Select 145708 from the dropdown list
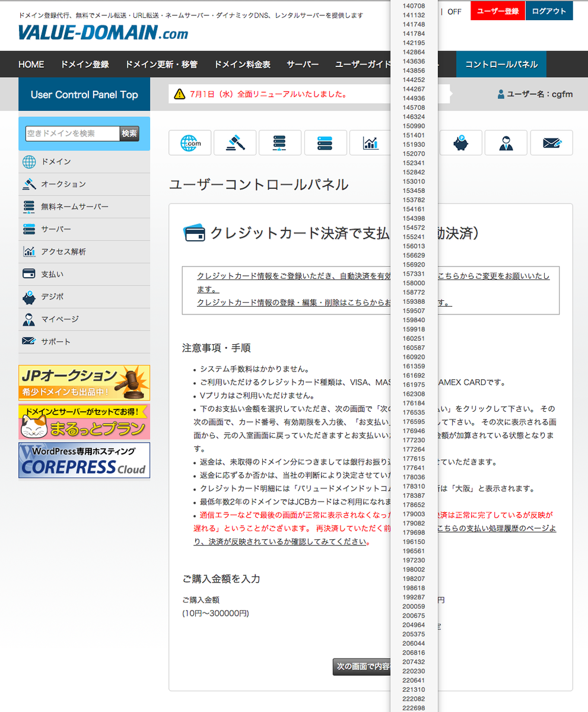The image size is (588, 712). click(414, 107)
